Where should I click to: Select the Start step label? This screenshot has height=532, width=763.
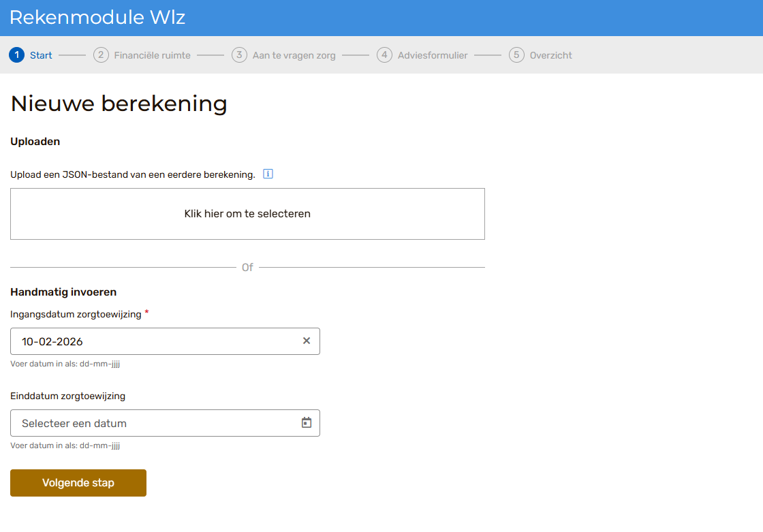pos(41,56)
